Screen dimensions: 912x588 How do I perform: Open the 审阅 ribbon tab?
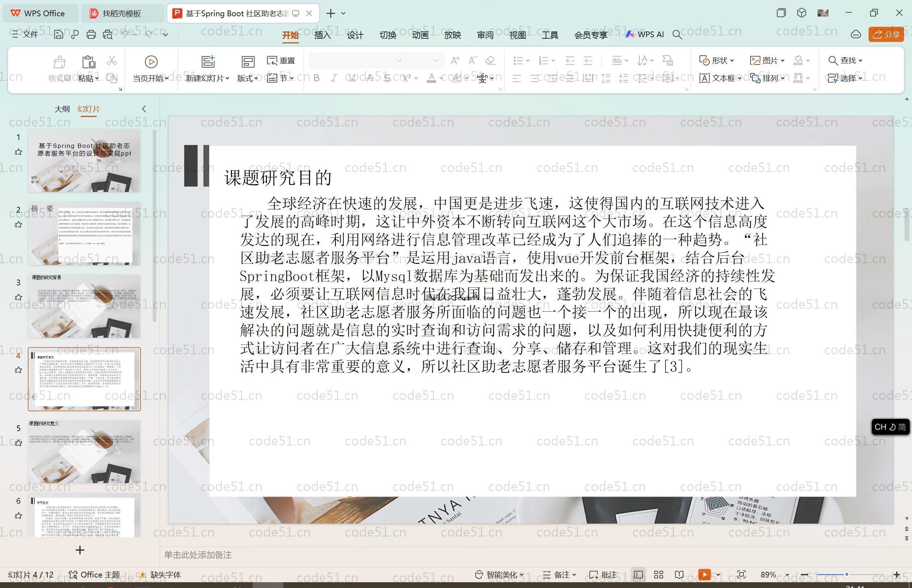tap(485, 35)
